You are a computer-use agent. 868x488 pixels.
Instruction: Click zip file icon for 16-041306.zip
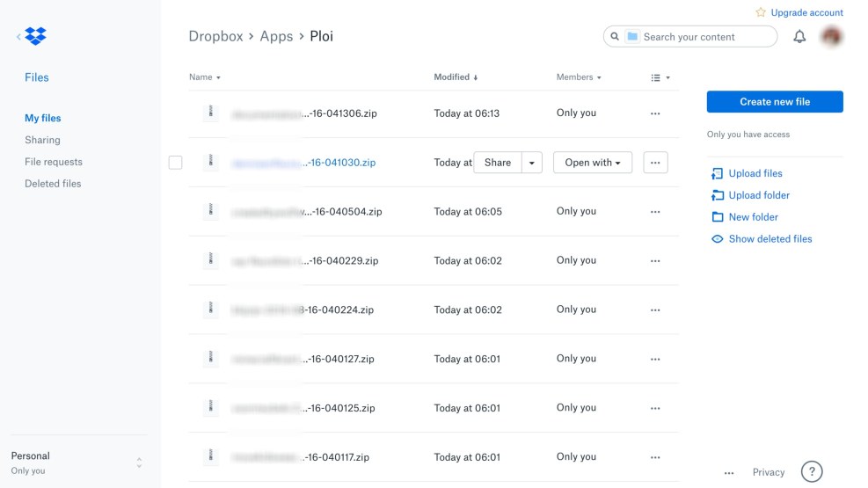click(x=210, y=113)
